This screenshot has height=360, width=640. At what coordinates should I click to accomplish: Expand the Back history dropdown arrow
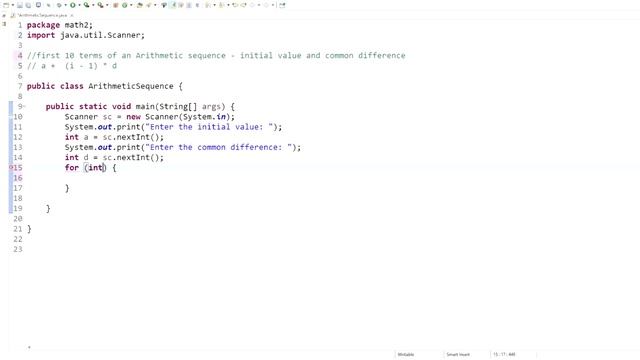(258, 5)
